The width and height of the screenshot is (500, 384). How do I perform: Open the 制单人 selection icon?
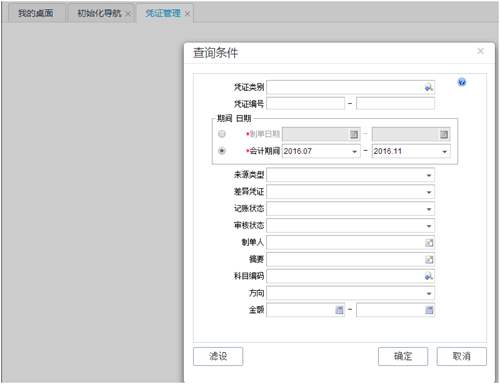[429, 243]
